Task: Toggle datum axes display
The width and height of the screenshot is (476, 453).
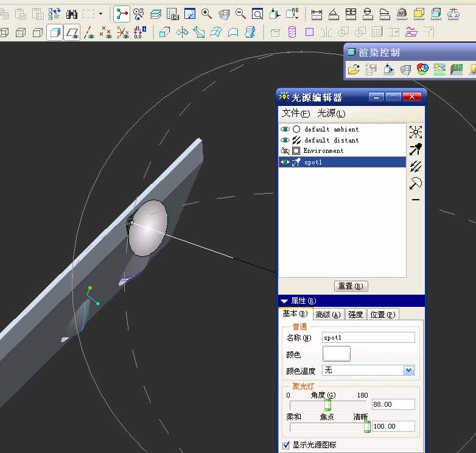Action: point(89,32)
